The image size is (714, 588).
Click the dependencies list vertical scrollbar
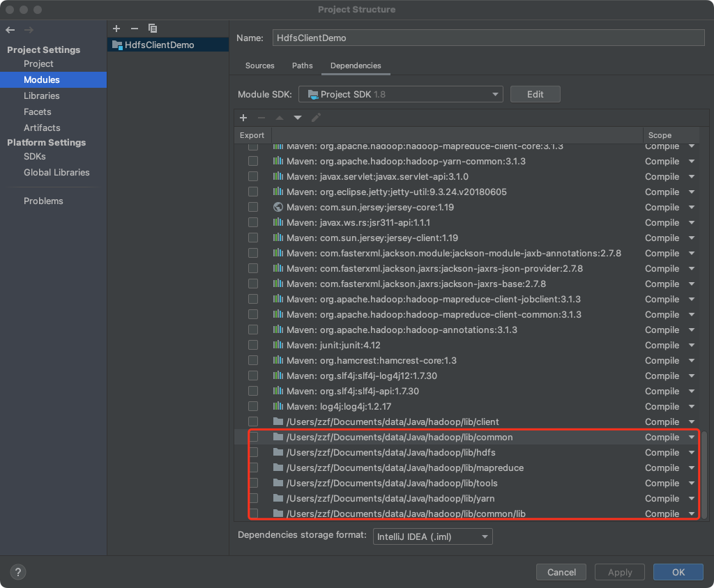(704, 474)
